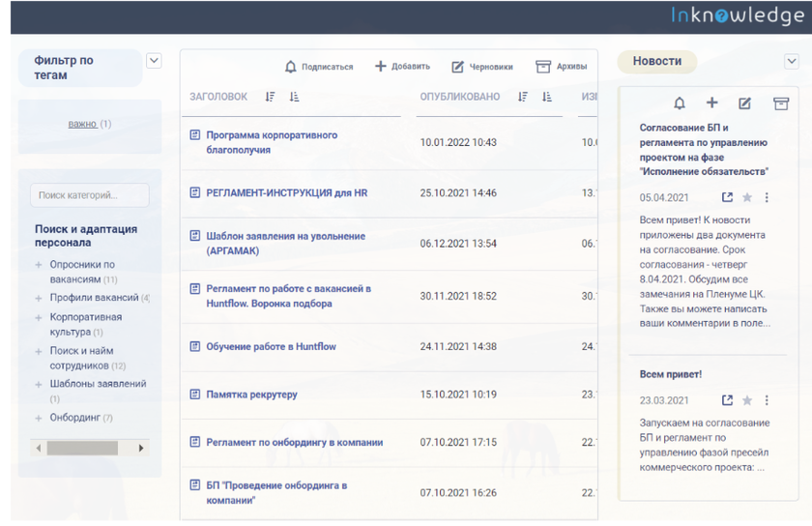The width and height of the screenshot is (812, 526).
Task: Sort the ЗАГОЛОВОК column descending
Action: 270,97
